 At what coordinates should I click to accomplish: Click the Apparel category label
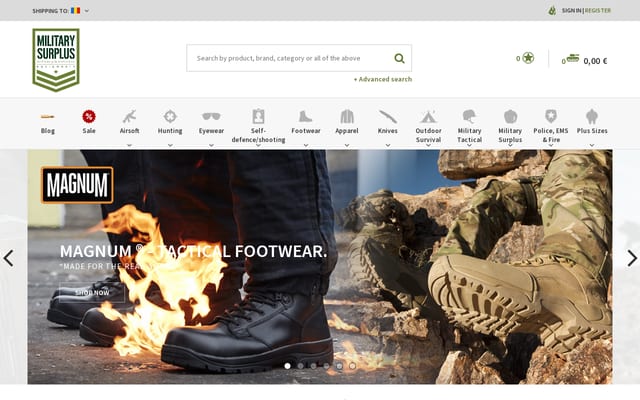coord(347,131)
